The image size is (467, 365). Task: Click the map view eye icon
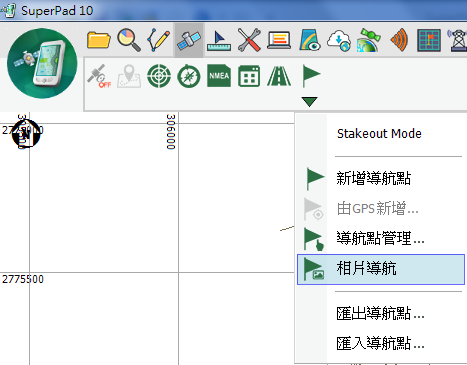tap(310, 40)
